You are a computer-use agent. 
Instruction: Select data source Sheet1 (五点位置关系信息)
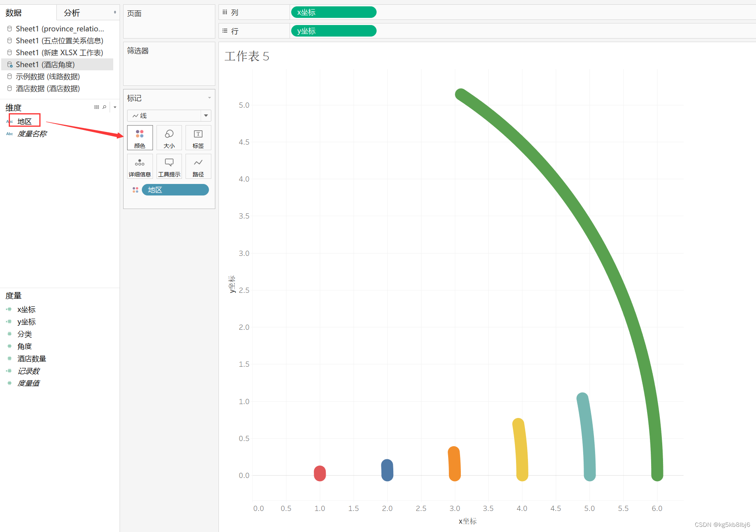60,41
